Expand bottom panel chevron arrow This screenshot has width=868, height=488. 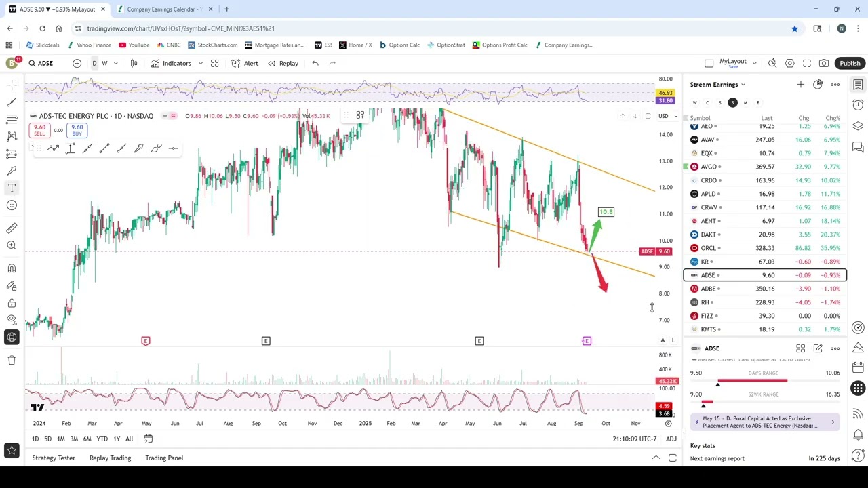click(656, 457)
